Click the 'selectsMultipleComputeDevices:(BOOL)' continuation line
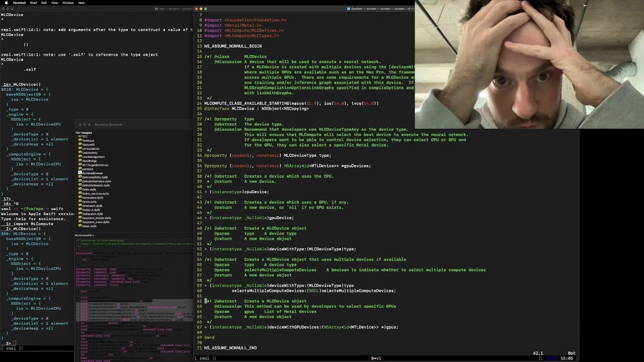 (314, 291)
